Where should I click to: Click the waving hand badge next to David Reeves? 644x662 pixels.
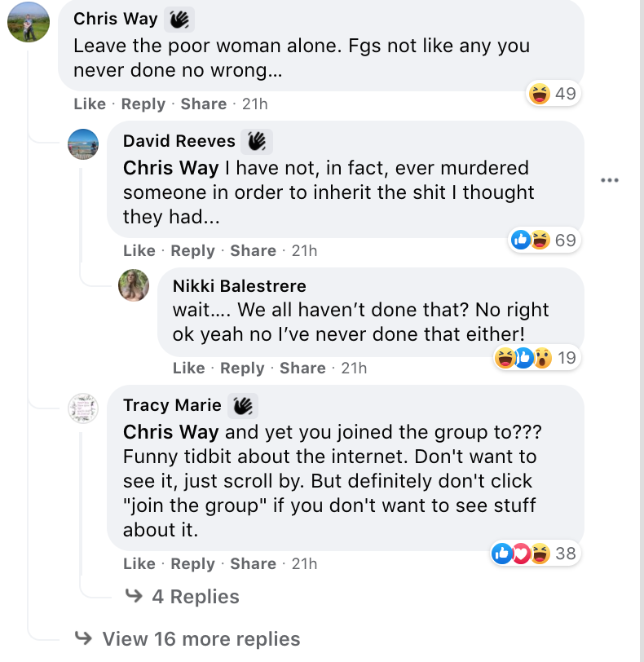257,142
